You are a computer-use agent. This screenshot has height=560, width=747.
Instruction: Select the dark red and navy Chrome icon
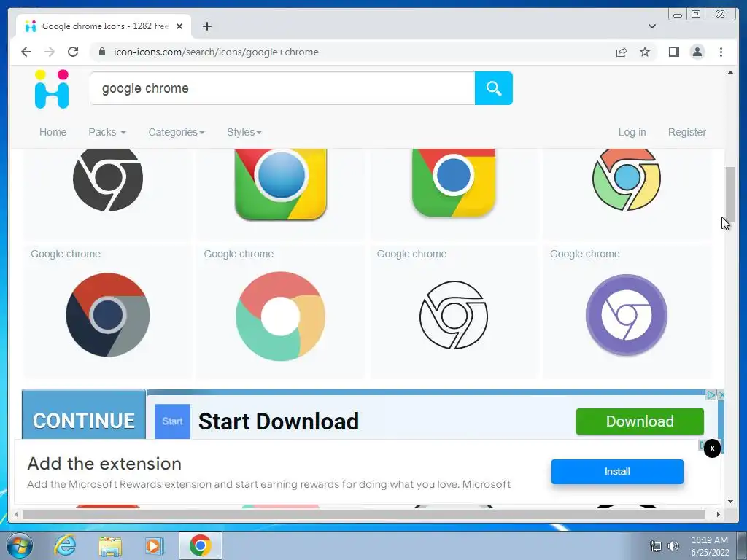click(108, 315)
